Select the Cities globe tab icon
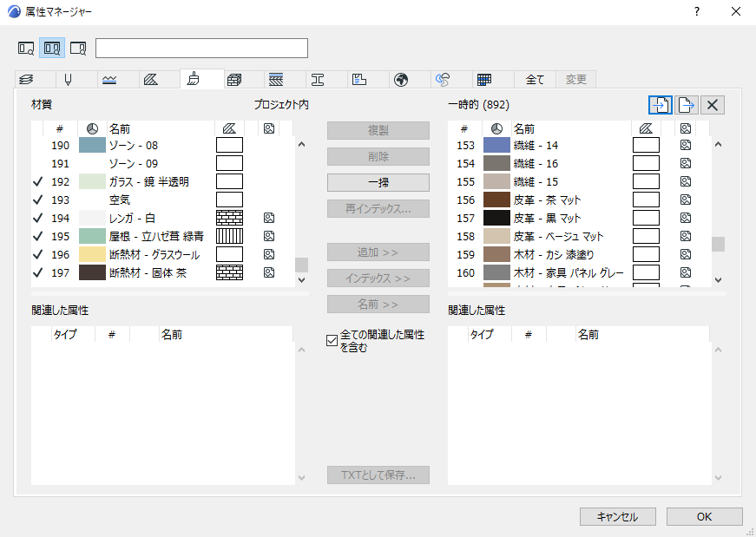756x537 pixels. [x=401, y=80]
